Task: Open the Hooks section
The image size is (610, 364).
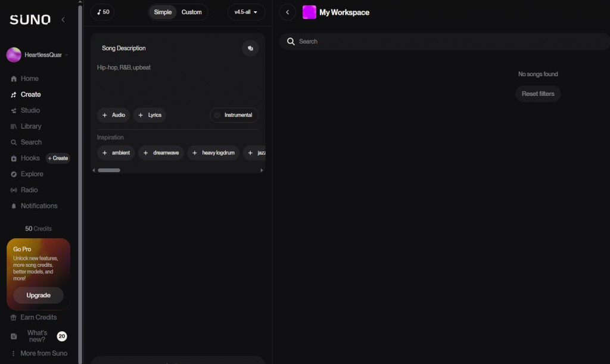Action: pyautogui.click(x=30, y=158)
